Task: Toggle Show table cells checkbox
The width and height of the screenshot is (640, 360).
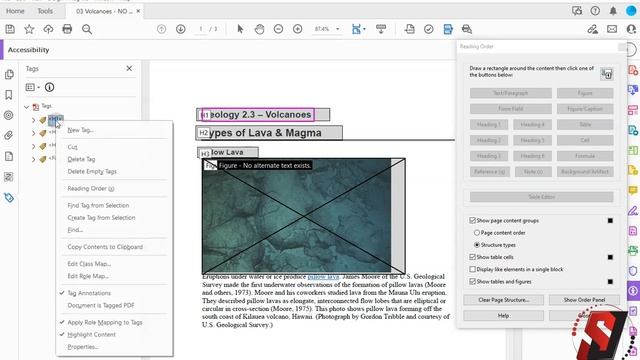Action: coord(472,257)
